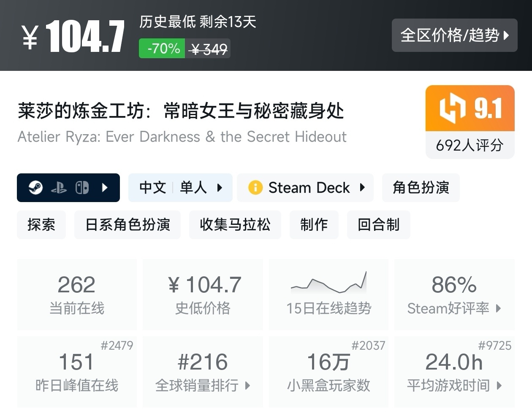Viewport: 532px width, 413px height.
Task: Click the ¥104.7 current price
Action: (73, 37)
